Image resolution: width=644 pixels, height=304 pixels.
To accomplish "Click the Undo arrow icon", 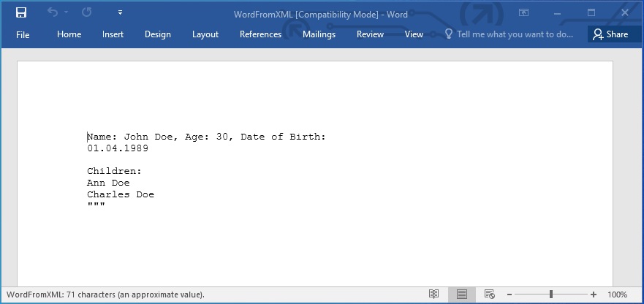I will [53, 12].
